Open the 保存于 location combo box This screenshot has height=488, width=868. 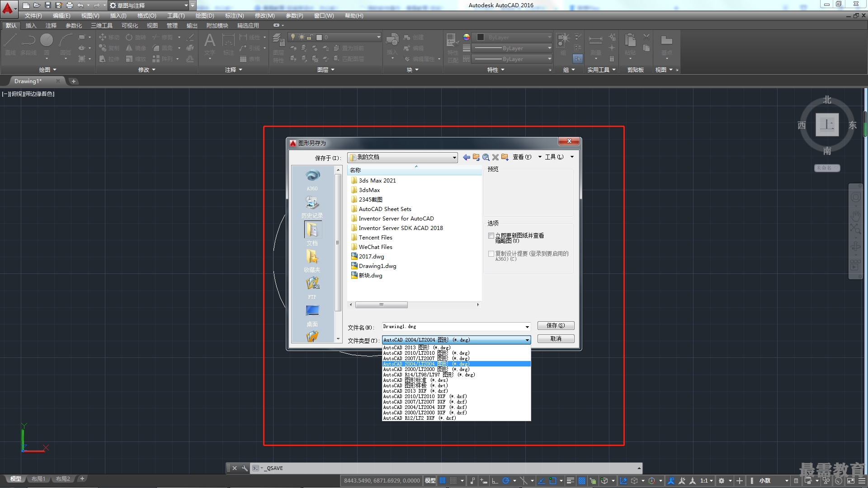[x=403, y=157]
